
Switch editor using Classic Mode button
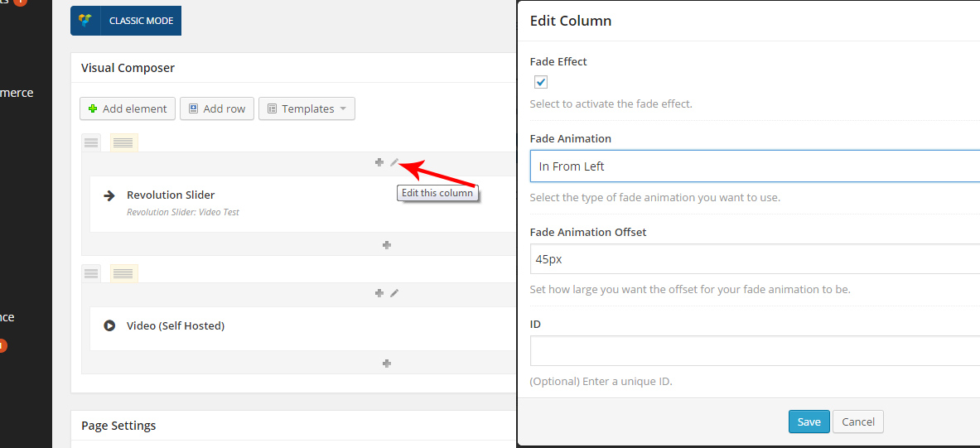pyautogui.click(x=126, y=21)
